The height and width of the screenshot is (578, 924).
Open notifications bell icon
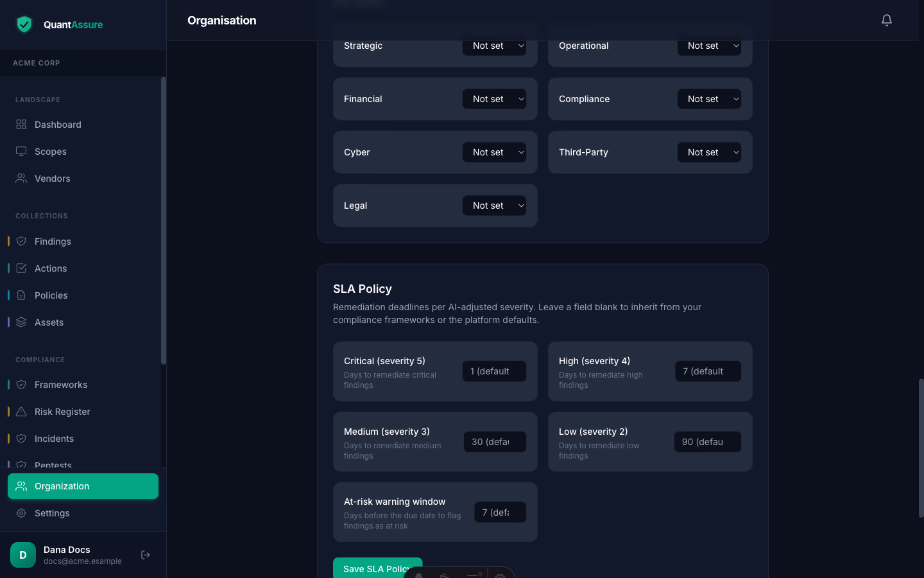tap(887, 21)
